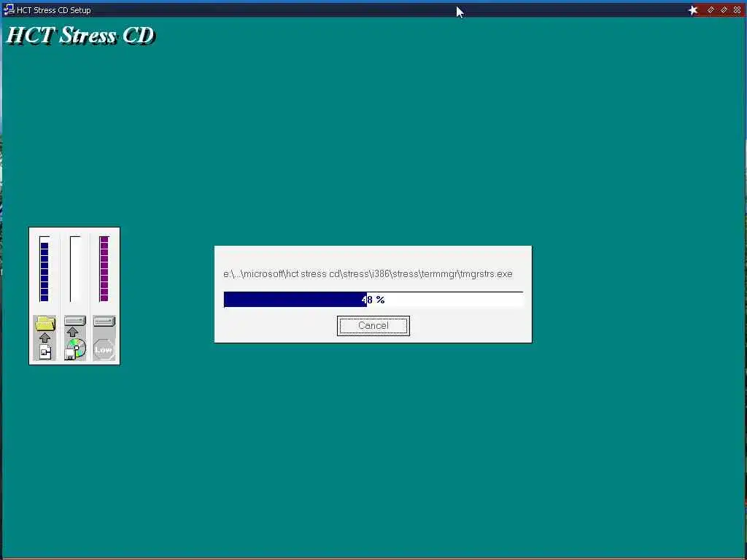Click the 48 % copy progress bar
Viewport: 747px width, 560px height.
[x=373, y=300]
